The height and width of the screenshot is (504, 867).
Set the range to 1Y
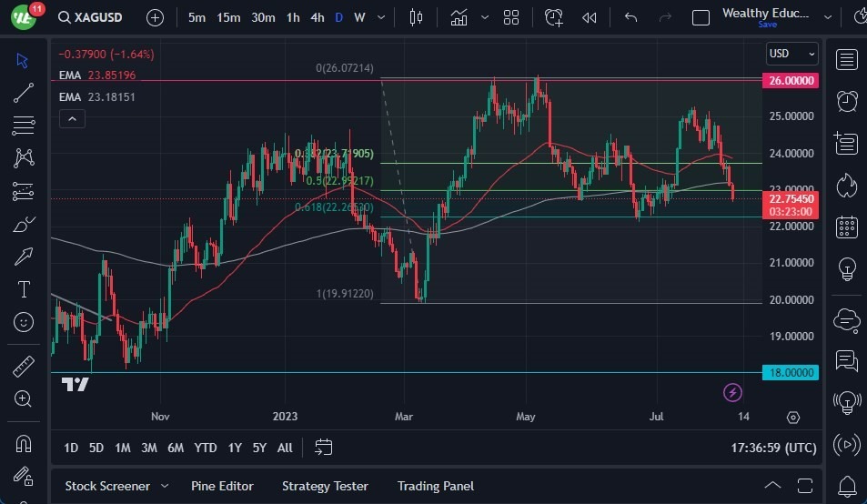pos(235,448)
